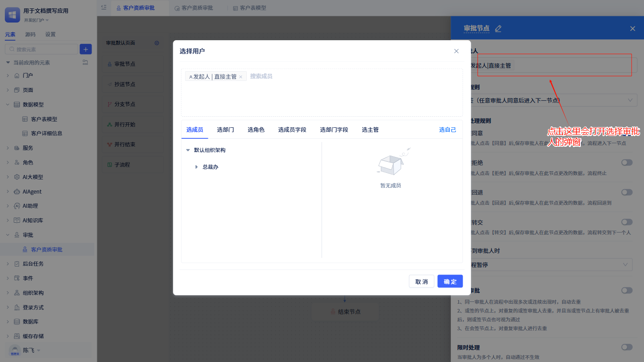The height and width of the screenshot is (362, 644).
Task: Select the 门户 home icon in the tree
Action: [17, 75]
